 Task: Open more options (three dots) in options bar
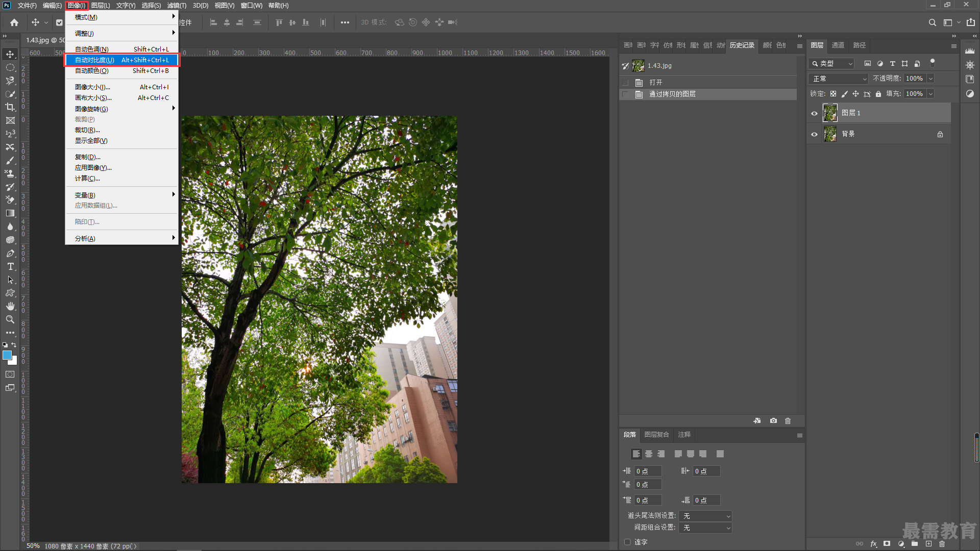345,22
